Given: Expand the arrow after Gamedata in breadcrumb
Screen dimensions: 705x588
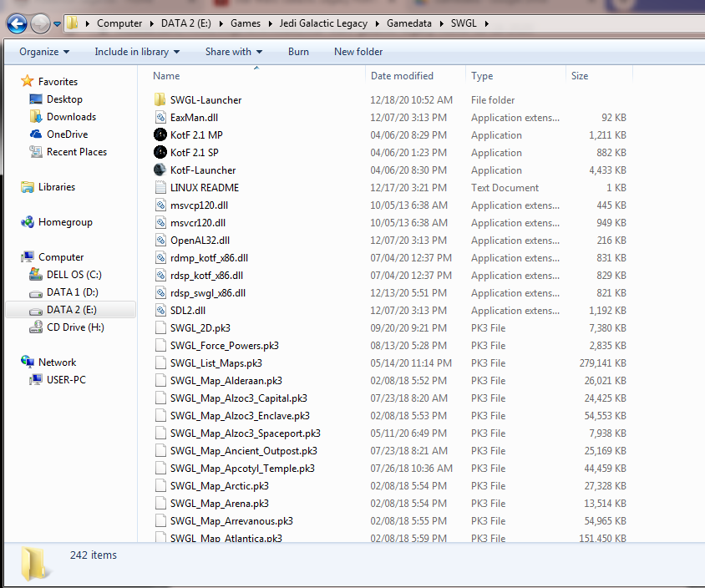Looking at the screenshot, I should point(441,24).
